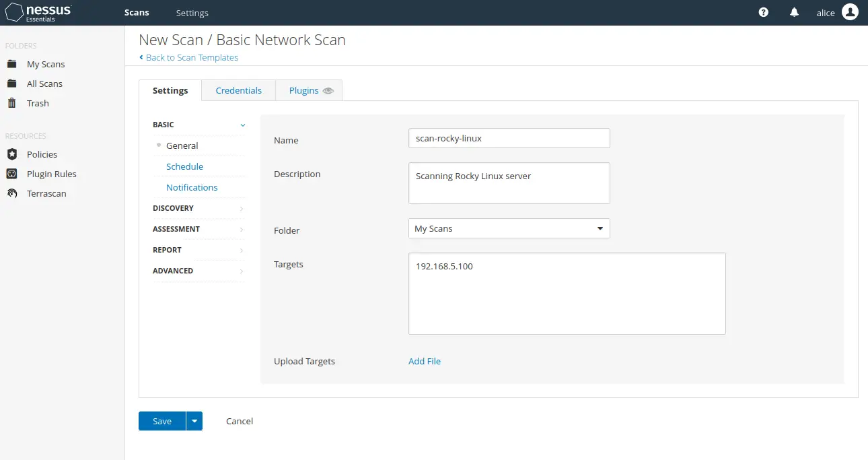Click the Plugin Rules icon
Viewport: 868px width, 460px height.
click(11, 174)
